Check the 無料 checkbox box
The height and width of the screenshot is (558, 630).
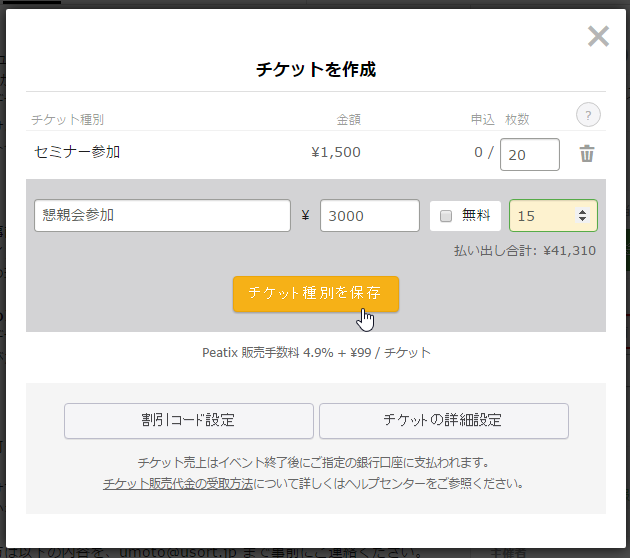click(x=446, y=215)
